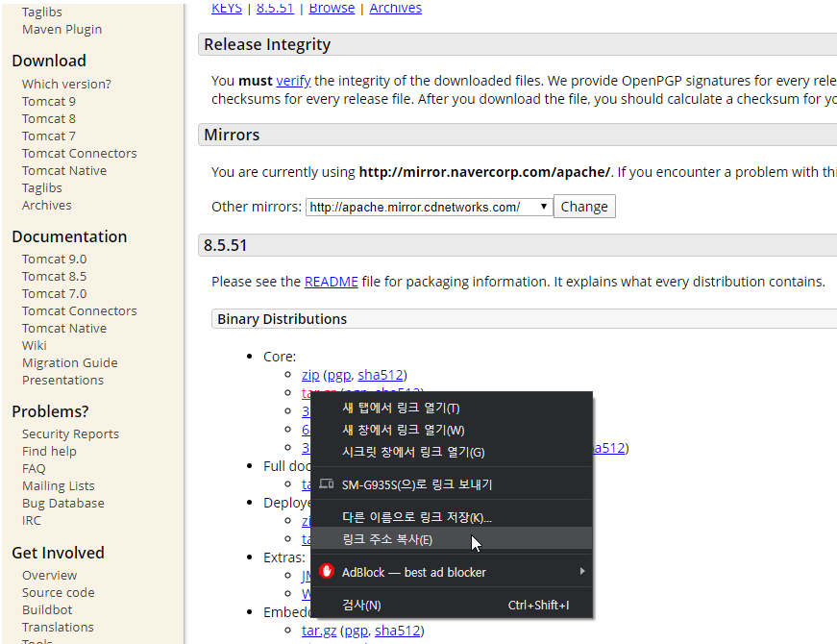Click the send-to-device icon for SM-G935S
This screenshot has height=644, width=837.
tap(326, 483)
